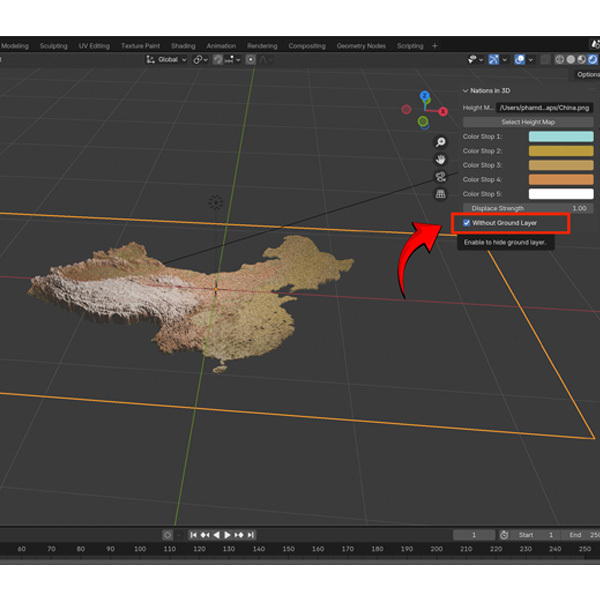Open the Color Stop 3 tan swatch
Viewport: 600px width, 600px height.
[x=561, y=165]
